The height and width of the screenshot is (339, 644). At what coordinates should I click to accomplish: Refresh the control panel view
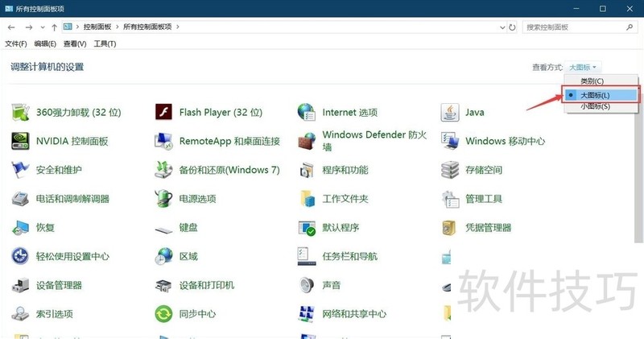pos(512,27)
